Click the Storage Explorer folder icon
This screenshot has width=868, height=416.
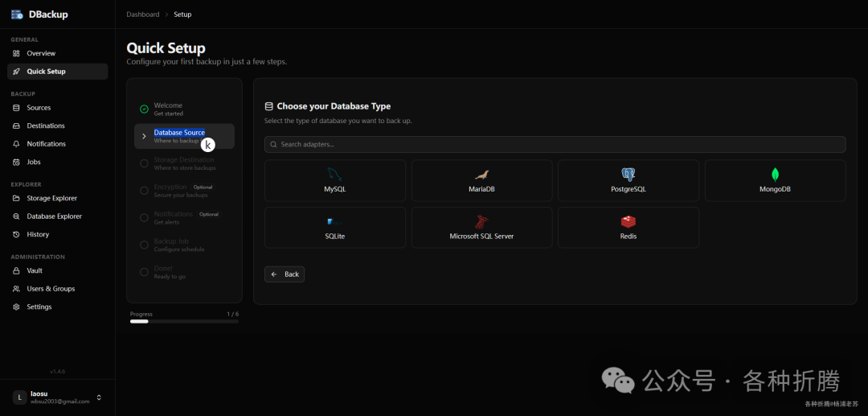click(16, 198)
